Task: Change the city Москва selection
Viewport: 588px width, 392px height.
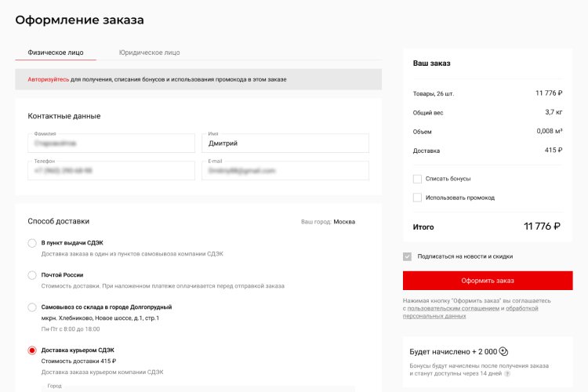Action: [344, 222]
